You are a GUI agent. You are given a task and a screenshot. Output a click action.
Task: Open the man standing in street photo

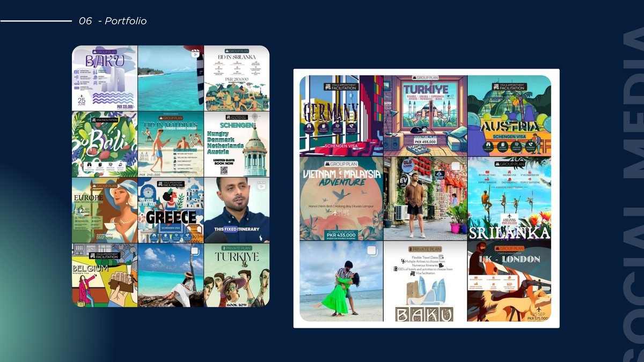pos(425,198)
